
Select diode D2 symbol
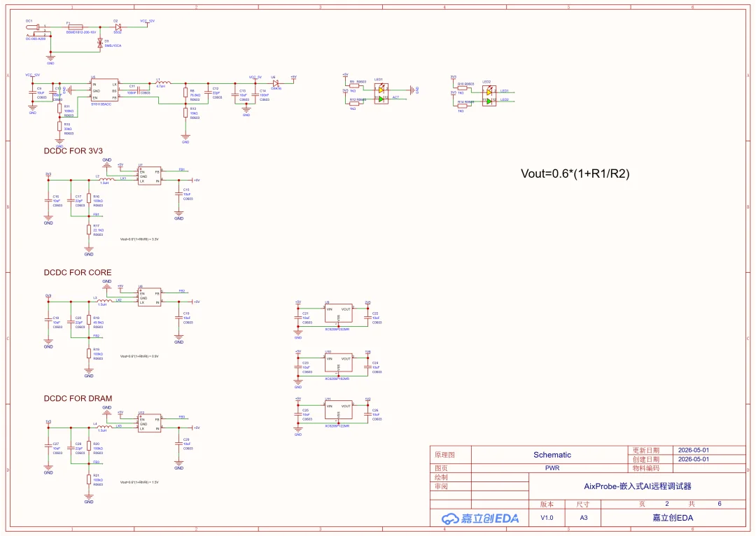tap(118, 27)
